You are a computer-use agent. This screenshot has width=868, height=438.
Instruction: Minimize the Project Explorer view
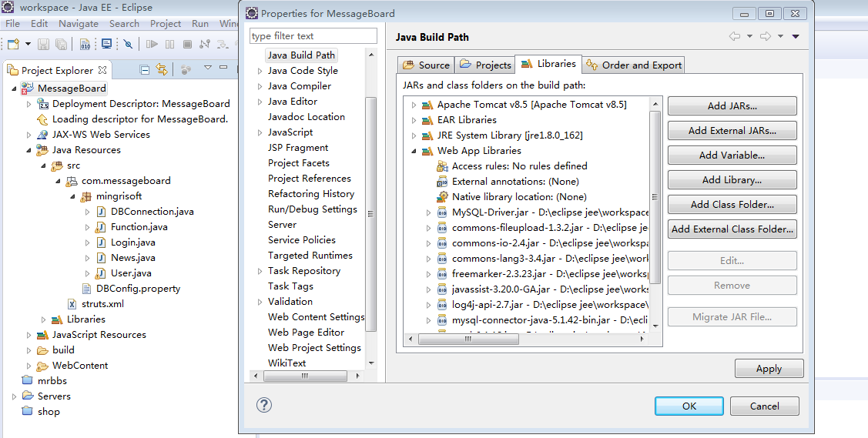click(x=223, y=68)
